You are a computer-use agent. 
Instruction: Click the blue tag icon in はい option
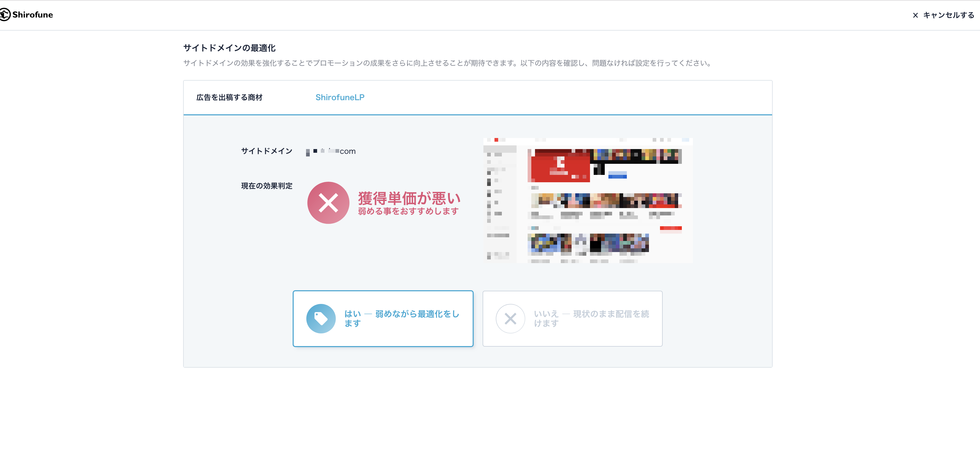(321, 319)
